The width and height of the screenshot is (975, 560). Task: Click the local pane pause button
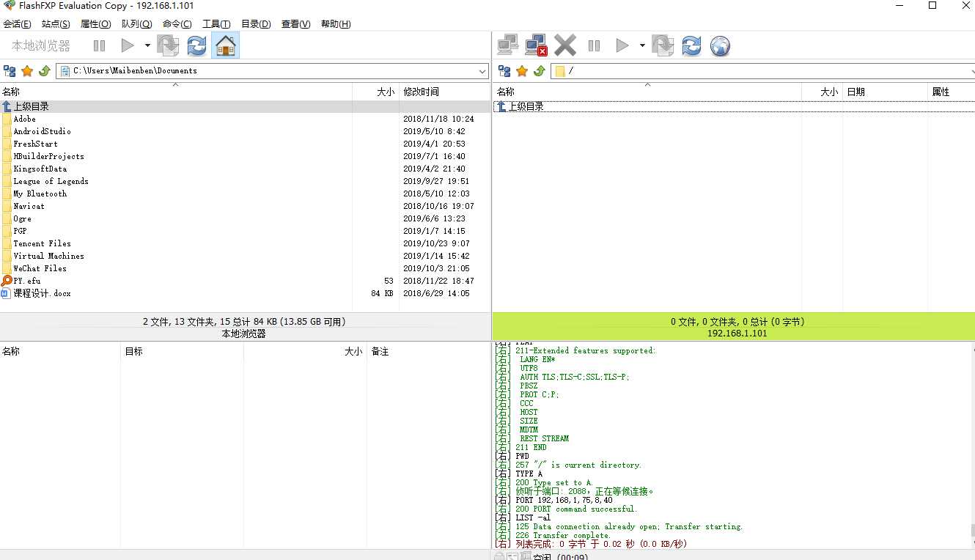[99, 45]
